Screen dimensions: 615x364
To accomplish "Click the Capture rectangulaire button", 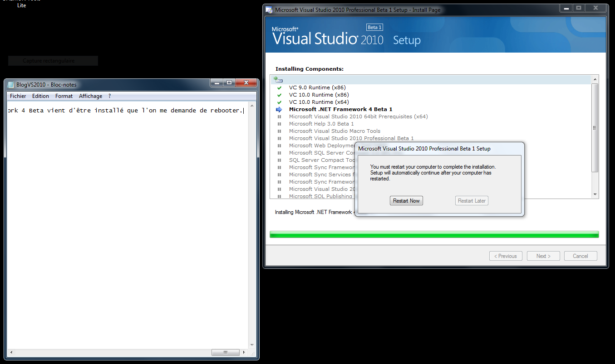I will pyautogui.click(x=53, y=61).
